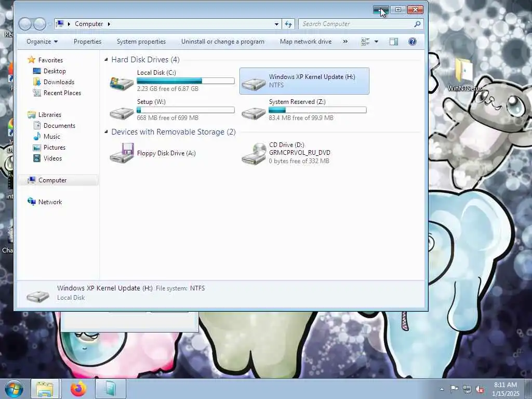The image size is (532, 399).
Task: Click the Recent Places icon
Action: (x=37, y=92)
